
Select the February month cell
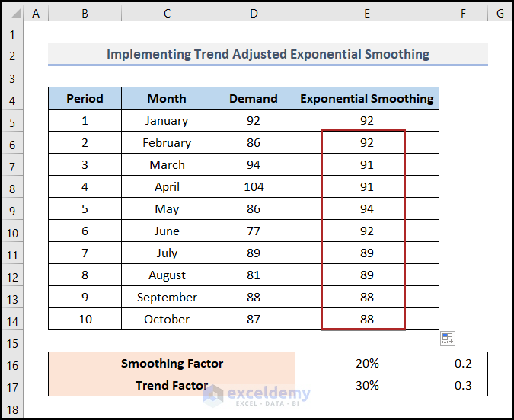click(x=167, y=143)
